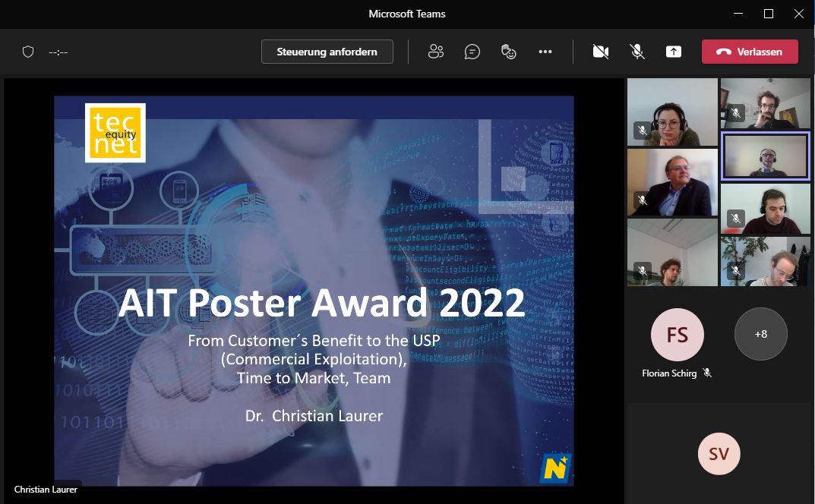Select the highlighted active speaker video tile
This screenshot has width=815, height=504.
click(765, 156)
